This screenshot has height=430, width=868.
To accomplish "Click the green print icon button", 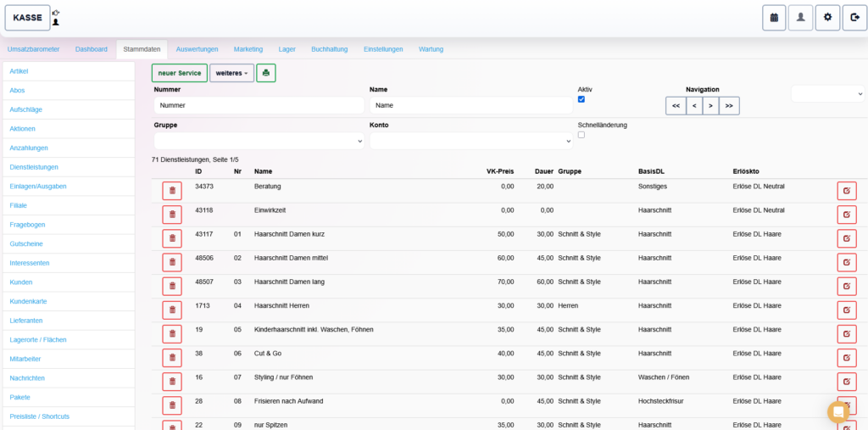I will (266, 73).
